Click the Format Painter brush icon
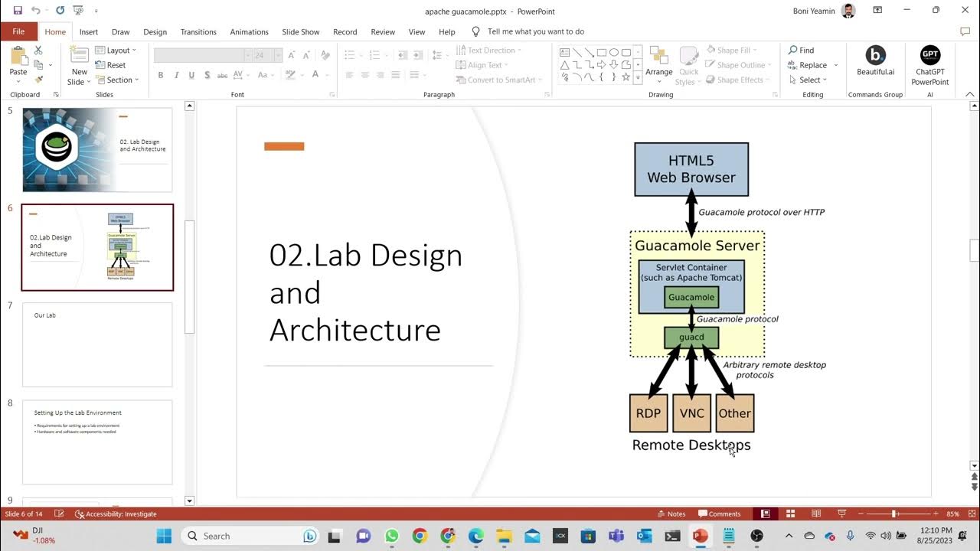Screen dimensions: 980x551 point(38,80)
